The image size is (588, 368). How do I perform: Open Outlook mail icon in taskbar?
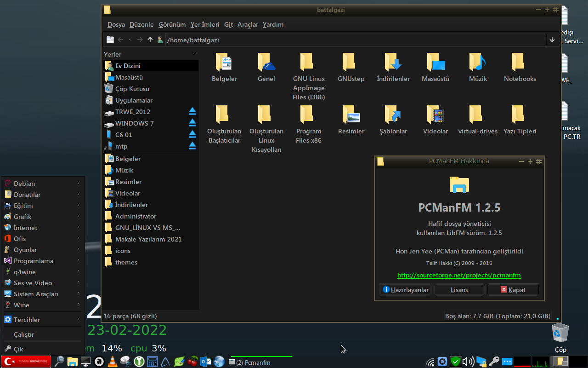(206, 362)
